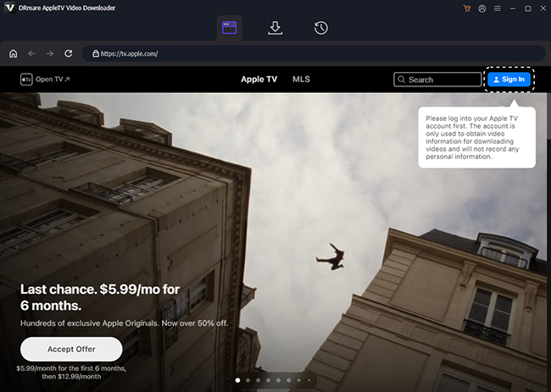Select the first carousel dot

238,380
